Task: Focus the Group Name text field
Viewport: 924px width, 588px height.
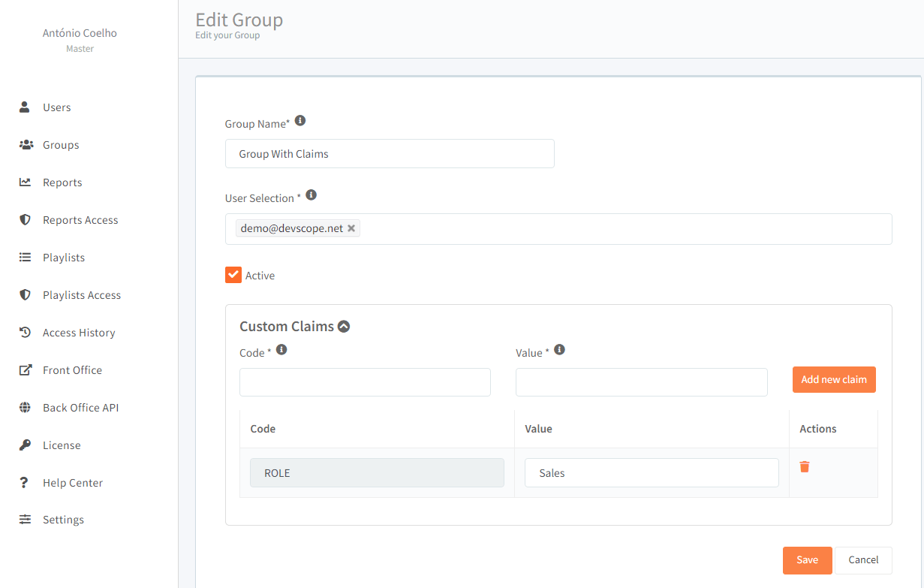Action: point(390,154)
